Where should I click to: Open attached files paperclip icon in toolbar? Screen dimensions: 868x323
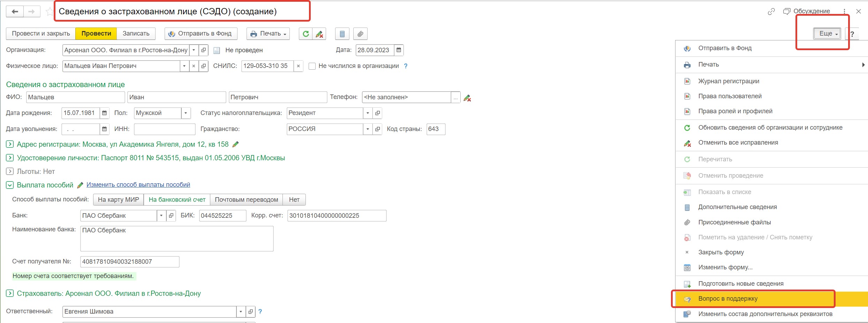tap(360, 34)
